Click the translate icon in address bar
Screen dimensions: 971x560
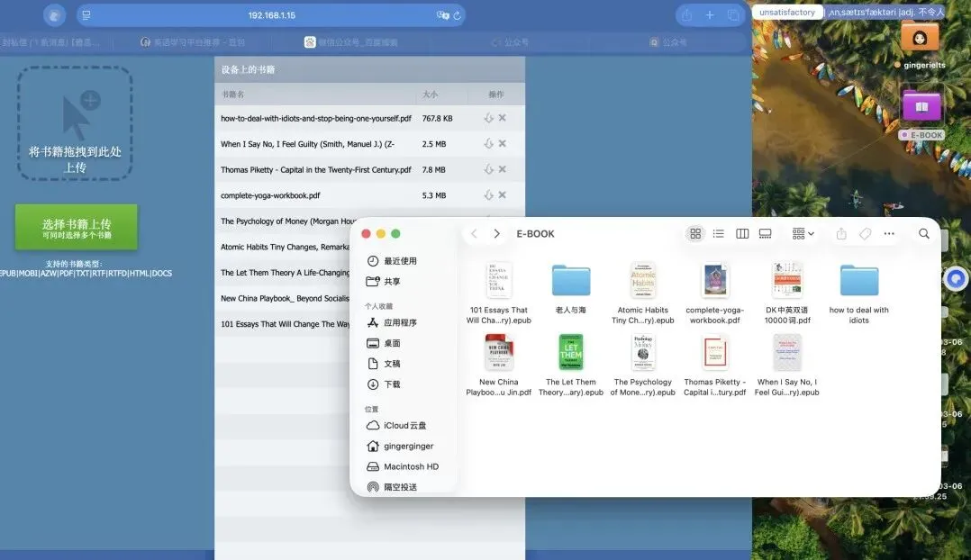click(x=442, y=15)
